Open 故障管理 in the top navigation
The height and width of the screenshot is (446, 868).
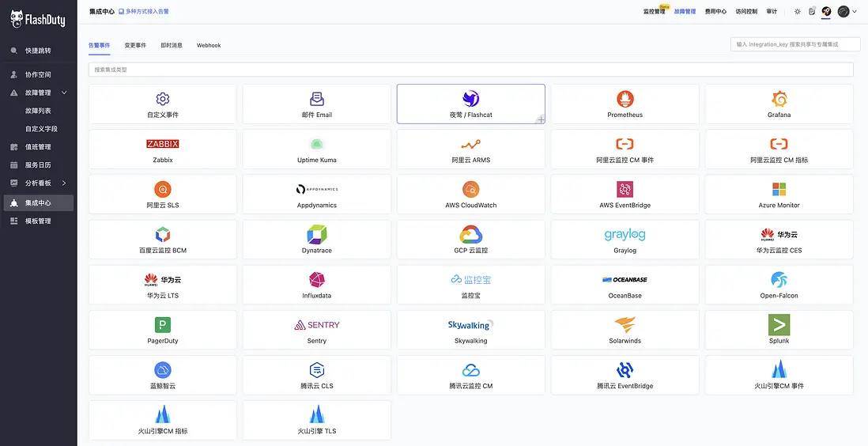[685, 12]
